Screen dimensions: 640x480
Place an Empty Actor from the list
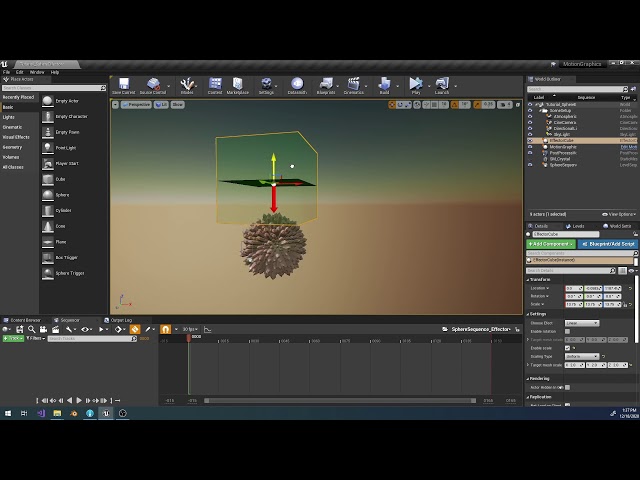tap(67, 101)
